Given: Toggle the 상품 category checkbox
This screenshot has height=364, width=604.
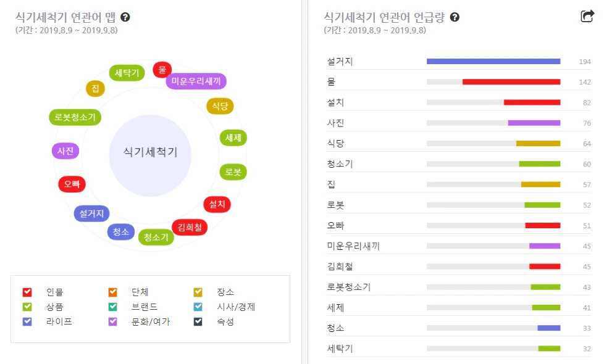Looking at the screenshot, I should pos(27,307).
